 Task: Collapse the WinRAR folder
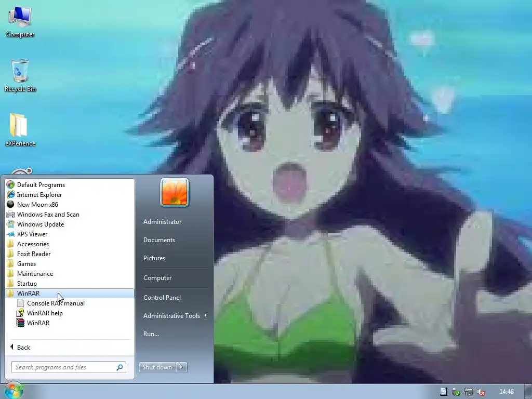70,293
